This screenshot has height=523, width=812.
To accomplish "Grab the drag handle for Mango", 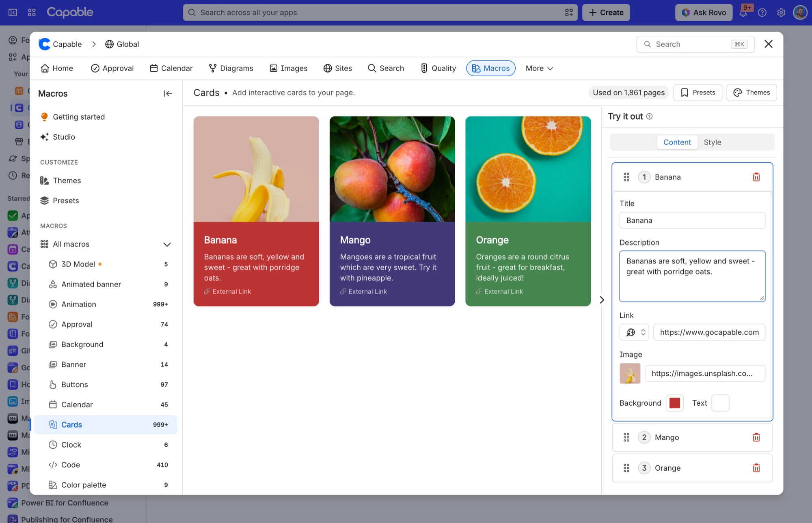I will click(626, 437).
